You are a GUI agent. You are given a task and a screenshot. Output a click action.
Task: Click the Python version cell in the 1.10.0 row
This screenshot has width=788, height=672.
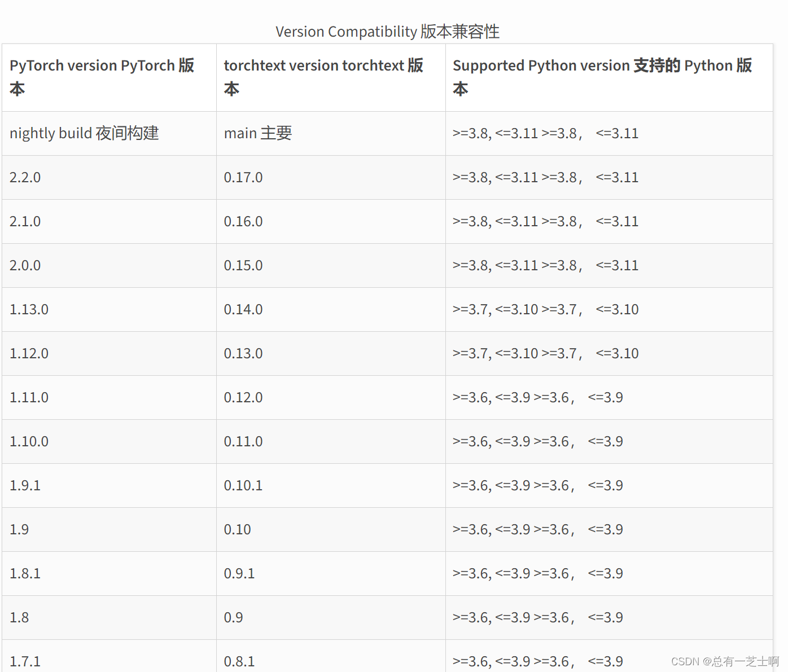(x=609, y=442)
